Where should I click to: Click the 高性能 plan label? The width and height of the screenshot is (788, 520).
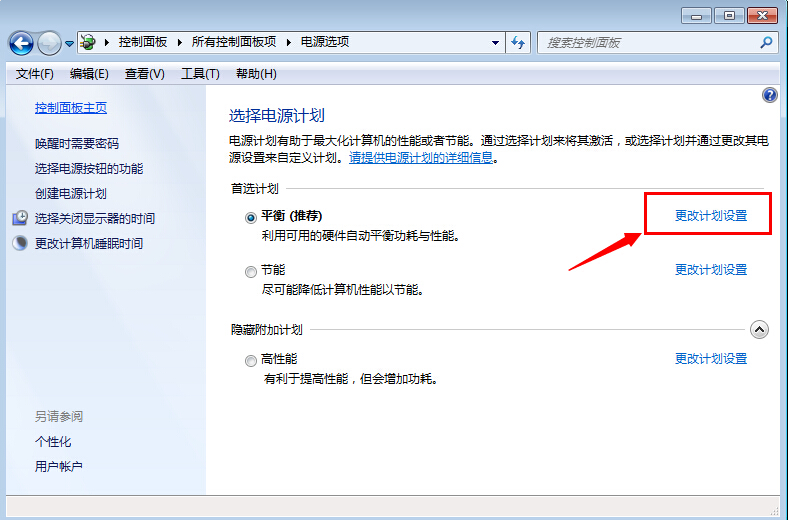pyautogui.click(x=279, y=359)
